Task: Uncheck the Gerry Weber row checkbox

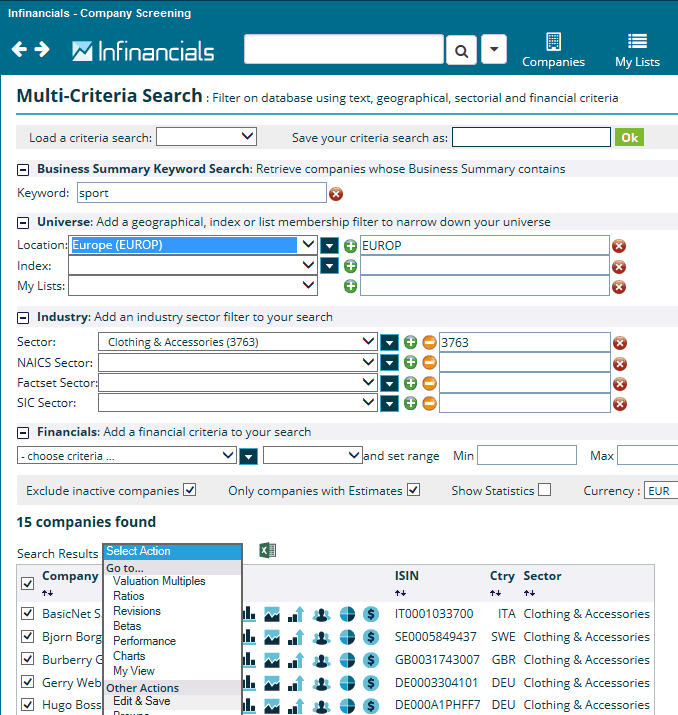Action: [27, 682]
